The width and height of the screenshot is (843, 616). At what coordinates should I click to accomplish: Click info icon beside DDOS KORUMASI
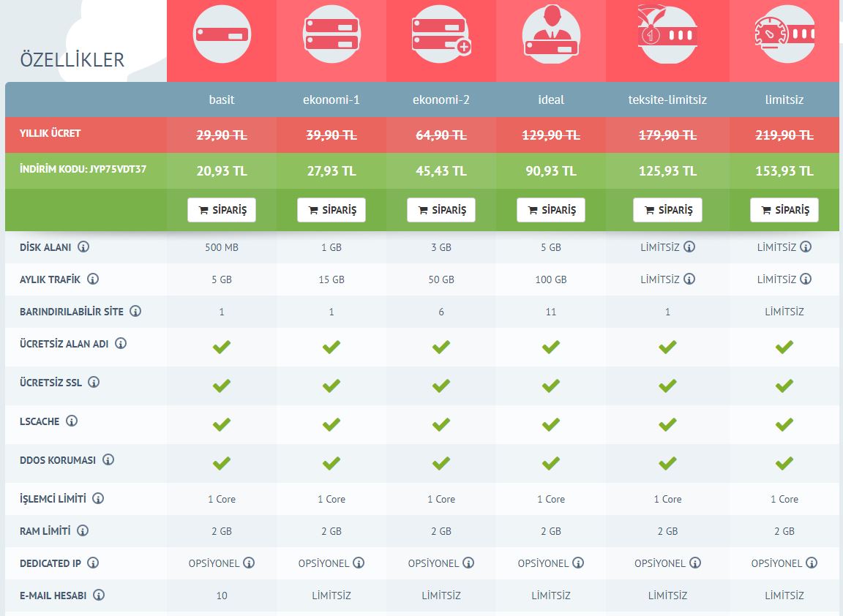tap(108, 460)
